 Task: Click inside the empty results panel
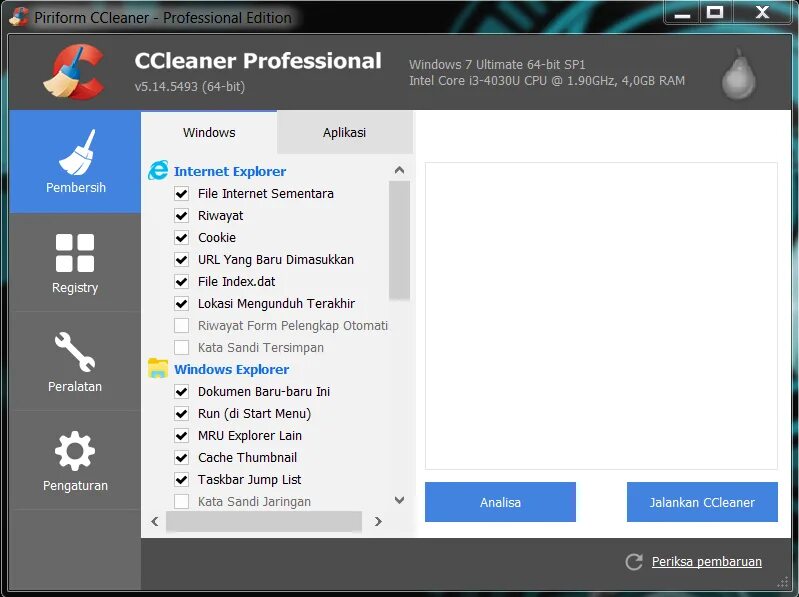pos(601,316)
